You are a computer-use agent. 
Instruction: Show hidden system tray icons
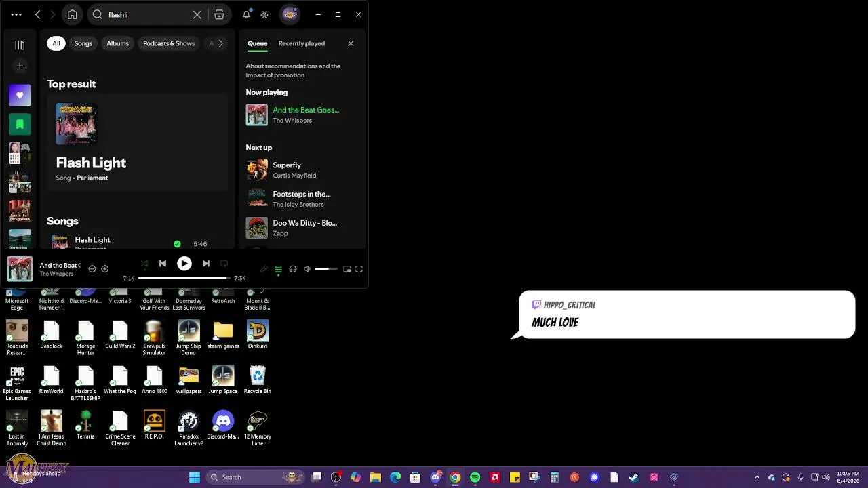(757, 477)
